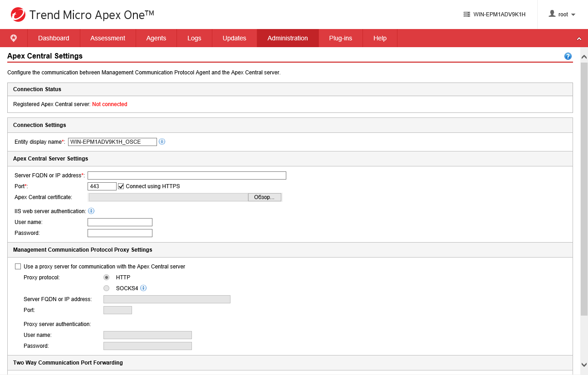Show info for Entity display name
This screenshot has width=588, height=375.
click(162, 141)
